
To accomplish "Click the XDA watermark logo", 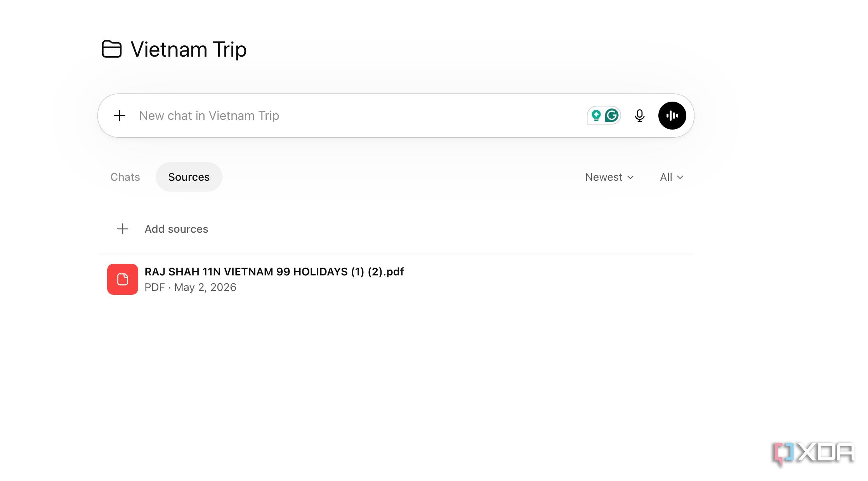I will [x=814, y=453].
